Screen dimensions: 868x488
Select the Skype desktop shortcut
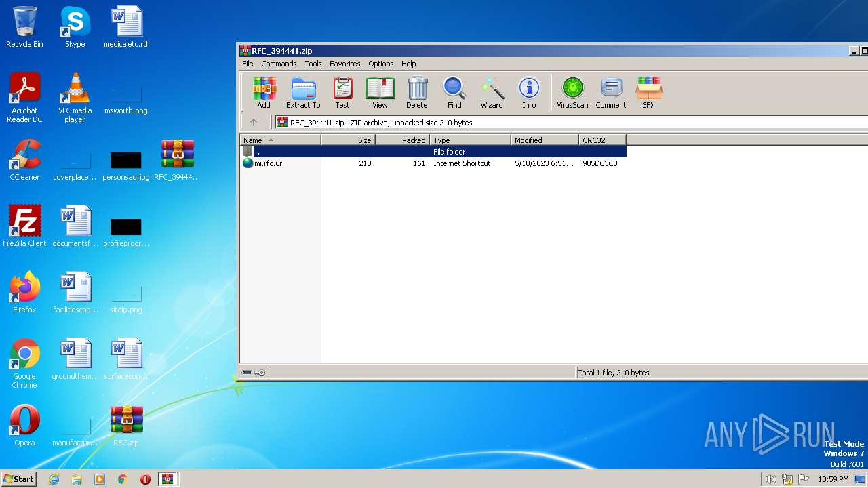[75, 27]
